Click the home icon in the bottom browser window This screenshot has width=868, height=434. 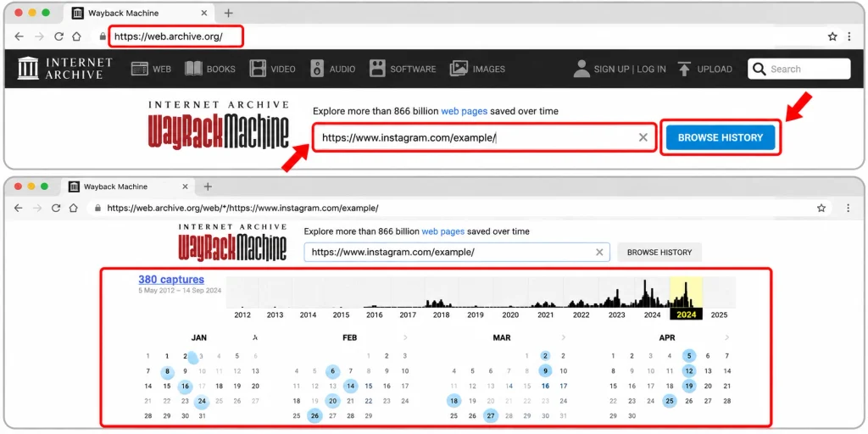point(73,209)
